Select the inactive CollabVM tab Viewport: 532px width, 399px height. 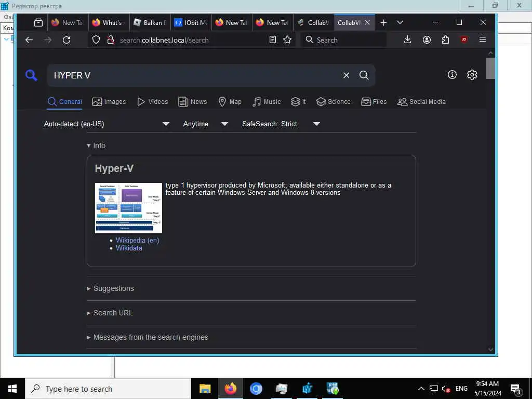pyautogui.click(x=314, y=23)
